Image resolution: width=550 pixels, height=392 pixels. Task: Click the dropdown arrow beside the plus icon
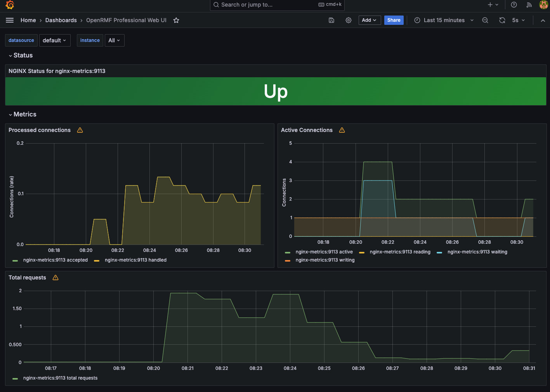coord(497,5)
